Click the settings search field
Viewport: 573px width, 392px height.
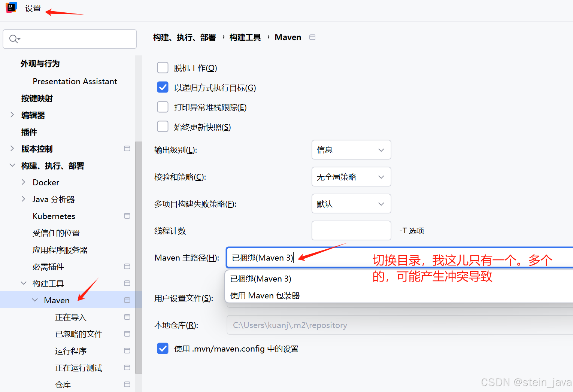(x=70, y=39)
